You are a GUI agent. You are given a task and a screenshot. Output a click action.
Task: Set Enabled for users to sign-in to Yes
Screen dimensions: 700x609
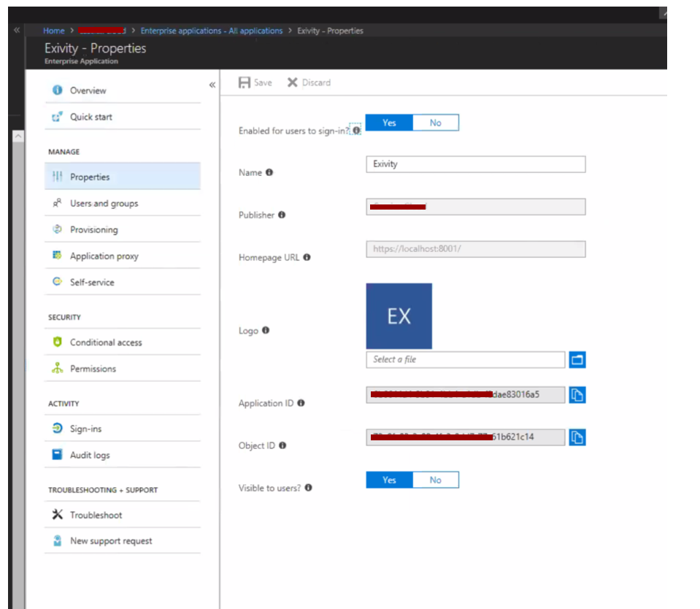(389, 123)
